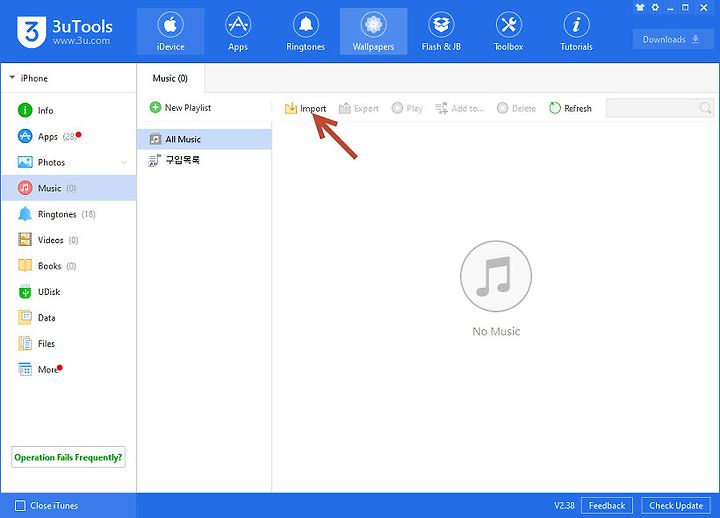The width and height of the screenshot is (720, 518).
Task: Click the Delete toolbar button
Action: point(517,108)
